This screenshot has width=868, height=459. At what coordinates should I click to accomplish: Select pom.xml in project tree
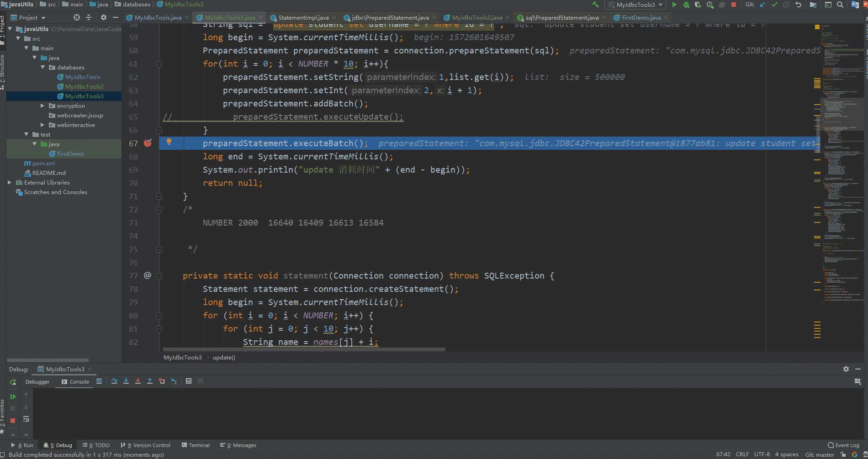pos(43,163)
